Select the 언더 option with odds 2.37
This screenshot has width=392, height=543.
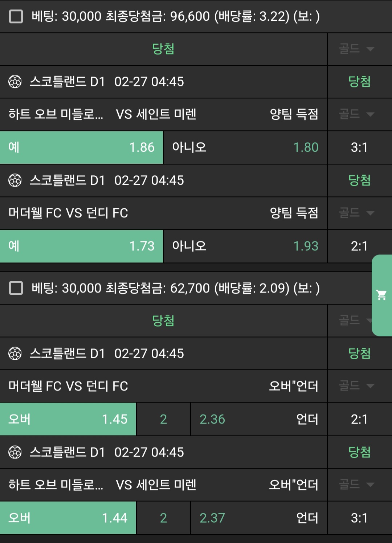(259, 518)
